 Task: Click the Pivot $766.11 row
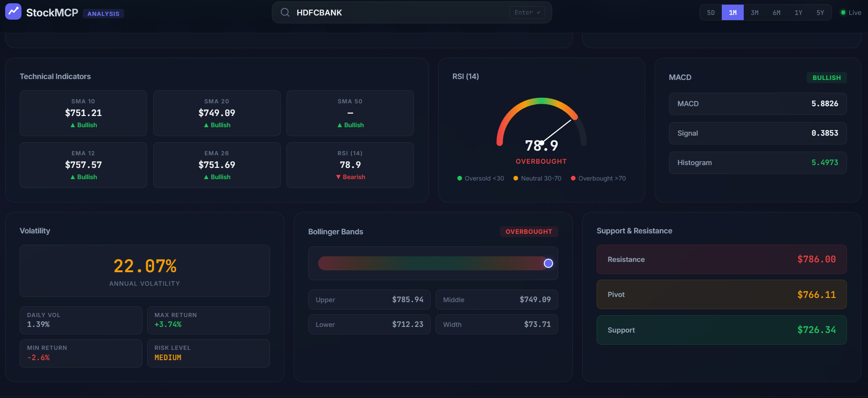tap(721, 295)
